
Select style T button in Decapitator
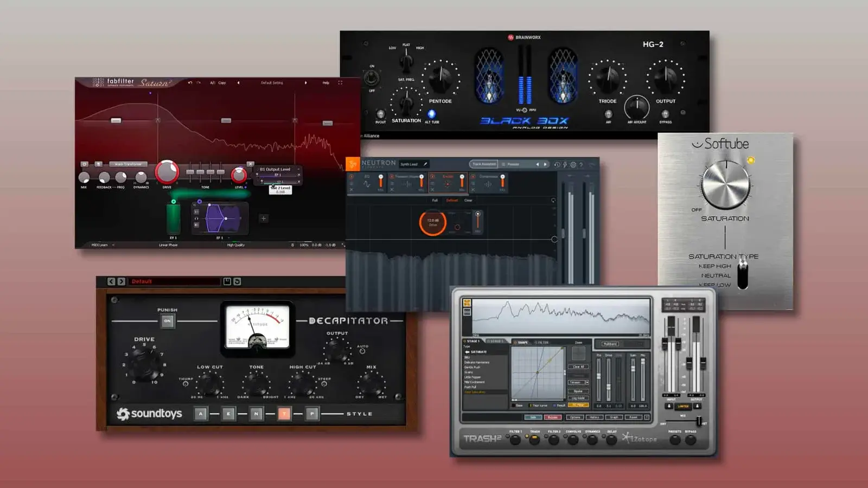coord(284,414)
